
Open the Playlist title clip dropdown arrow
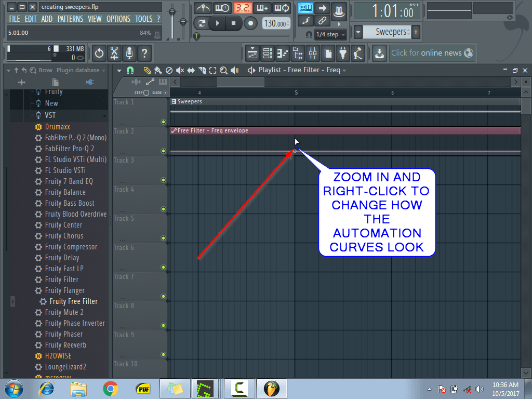click(x=344, y=71)
